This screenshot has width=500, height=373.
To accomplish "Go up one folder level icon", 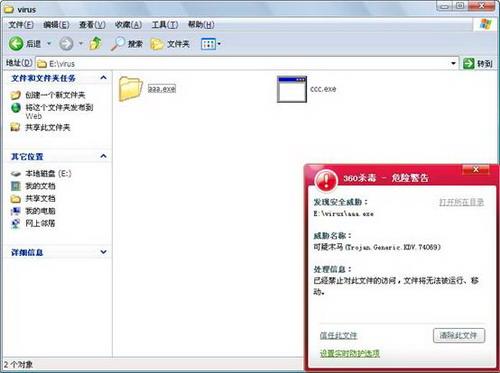I will (95, 43).
